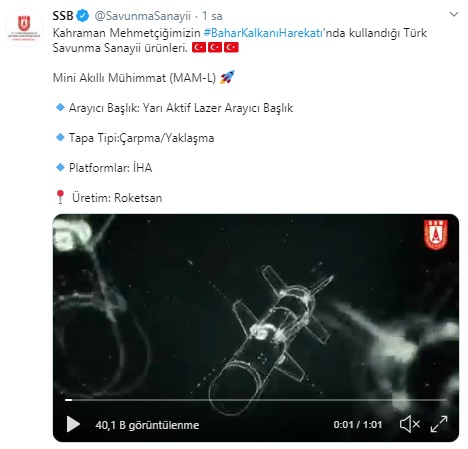The width and height of the screenshot is (468, 449).
Task: Click the first Turkish flag emoji
Action: [x=199, y=47]
